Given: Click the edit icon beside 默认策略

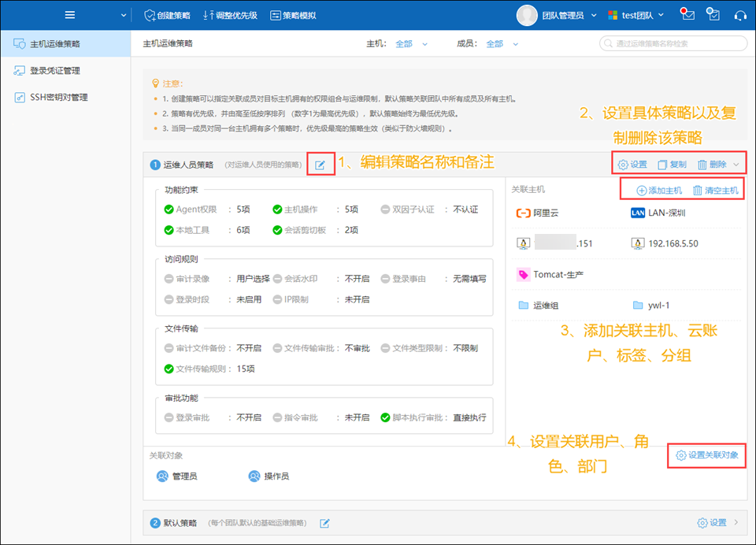Looking at the screenshot, I should [x=324, y=523].
